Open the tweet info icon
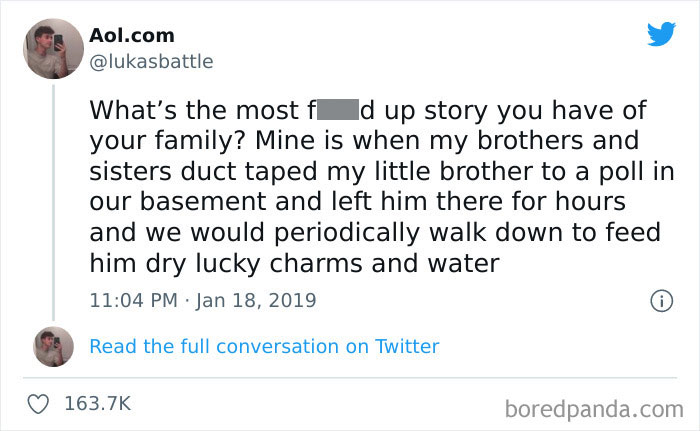This screenshot has width=700, height=431. (660, 300)
